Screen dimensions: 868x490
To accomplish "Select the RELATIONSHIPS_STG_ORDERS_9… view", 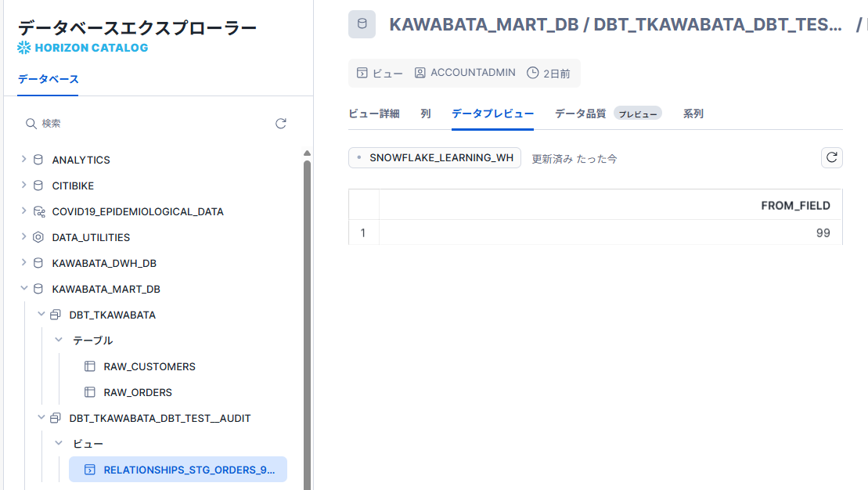I will (x=178, y=470).
